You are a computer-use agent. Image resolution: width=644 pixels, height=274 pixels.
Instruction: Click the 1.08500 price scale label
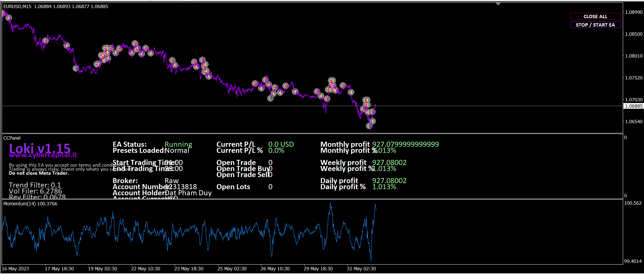(634, 34)
